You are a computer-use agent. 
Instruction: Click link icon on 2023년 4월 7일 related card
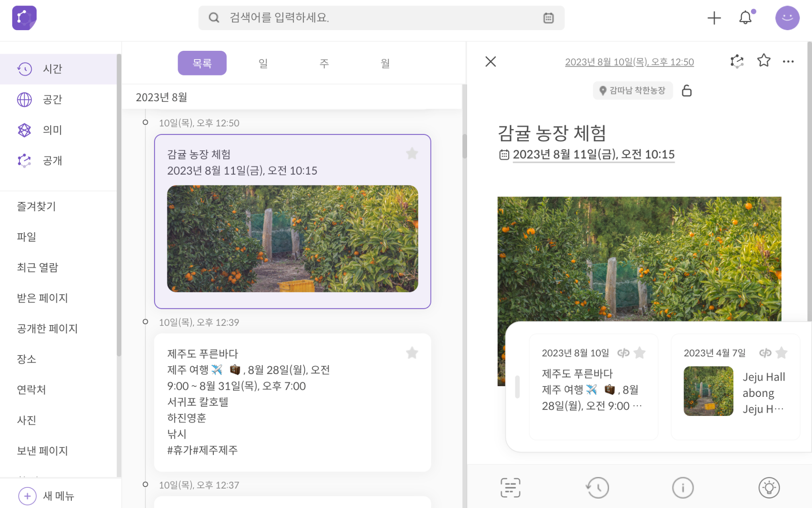coord(765,353)
